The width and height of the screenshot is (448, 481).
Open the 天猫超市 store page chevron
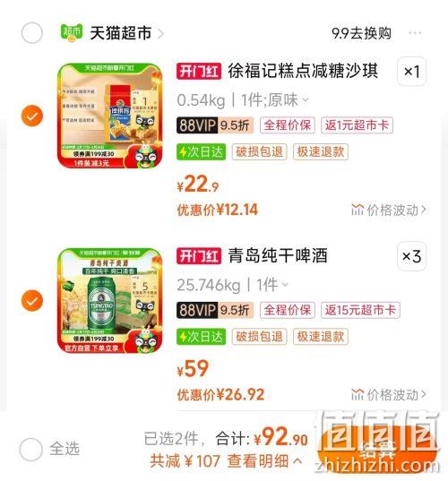tap(160, 33)
